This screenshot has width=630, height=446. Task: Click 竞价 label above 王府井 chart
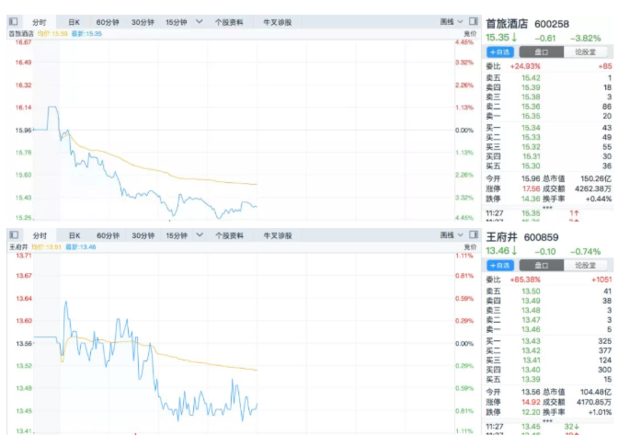[470, 247]
